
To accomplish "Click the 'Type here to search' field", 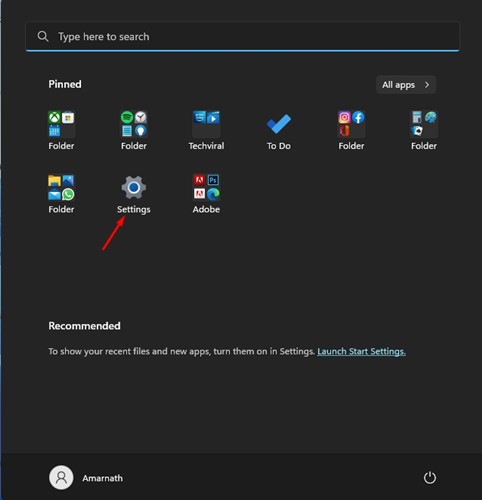I will tap(242, 36).
